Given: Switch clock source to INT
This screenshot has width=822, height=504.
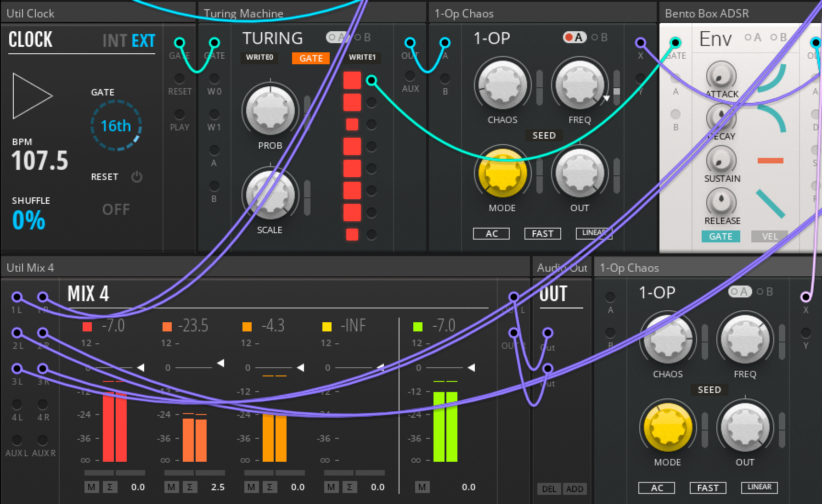Looking at the screenshot, I should [114, 41].
